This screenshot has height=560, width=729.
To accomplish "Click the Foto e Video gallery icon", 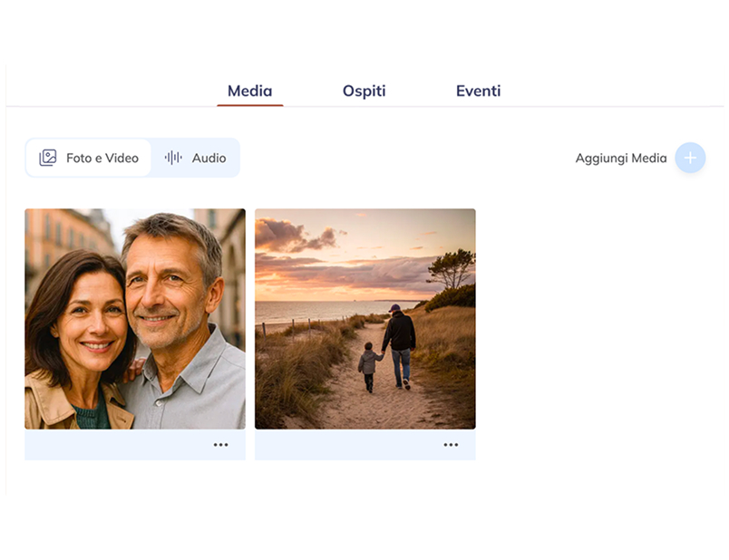I will click(x=48, y=158).
